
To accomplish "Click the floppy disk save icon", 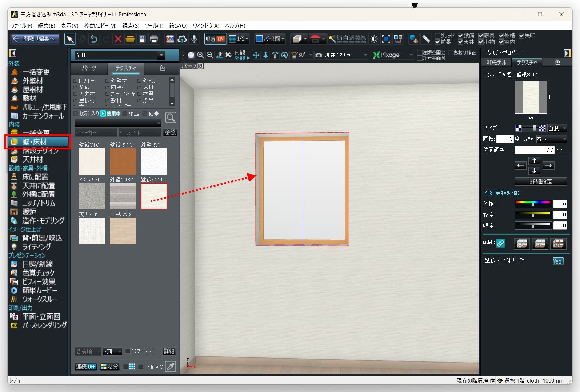I will tap(142, 39).
